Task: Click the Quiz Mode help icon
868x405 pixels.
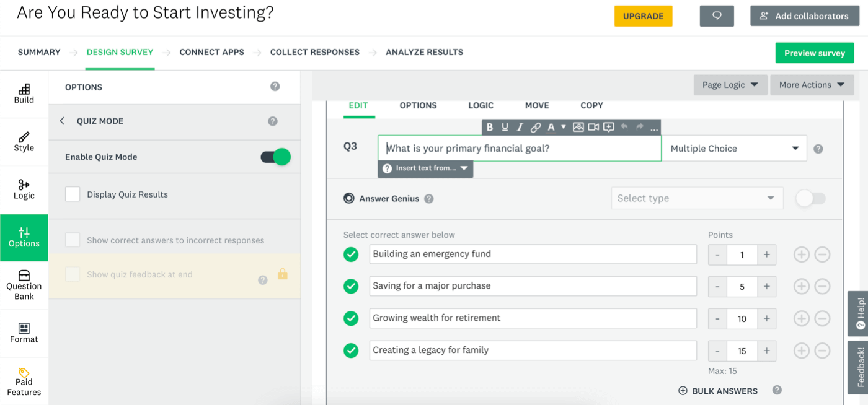Action: click(x=273, y=121)
